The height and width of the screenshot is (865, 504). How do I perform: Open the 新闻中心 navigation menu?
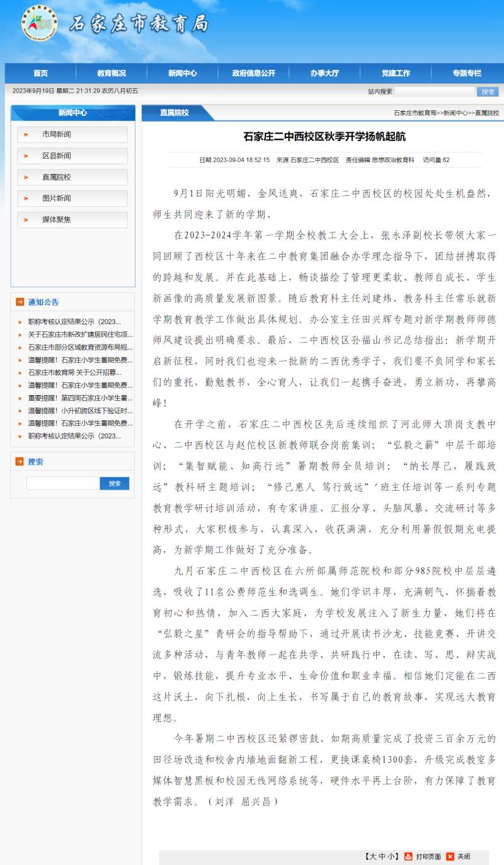182,73
